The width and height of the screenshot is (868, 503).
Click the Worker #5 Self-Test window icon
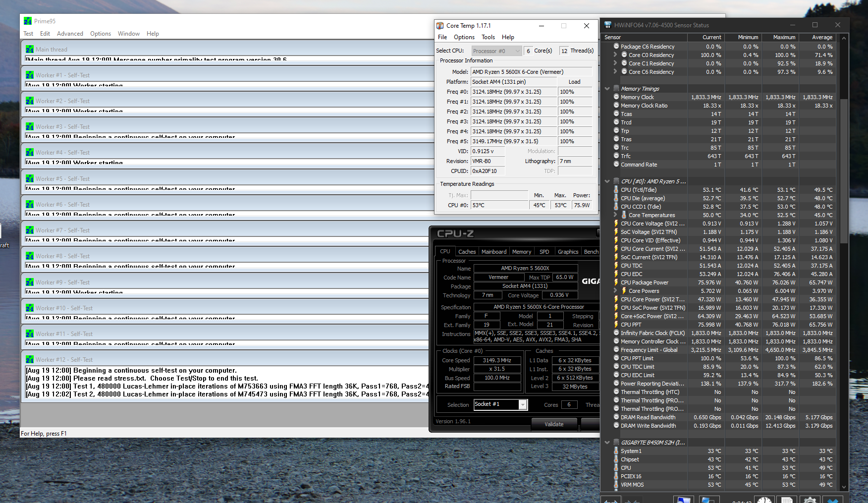[x=30, y=179]
